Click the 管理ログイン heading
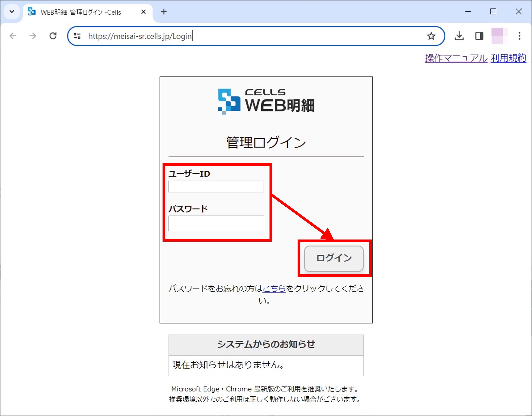Image resolution: width=532 pixels, height=416 pixels. coord(266,143)
